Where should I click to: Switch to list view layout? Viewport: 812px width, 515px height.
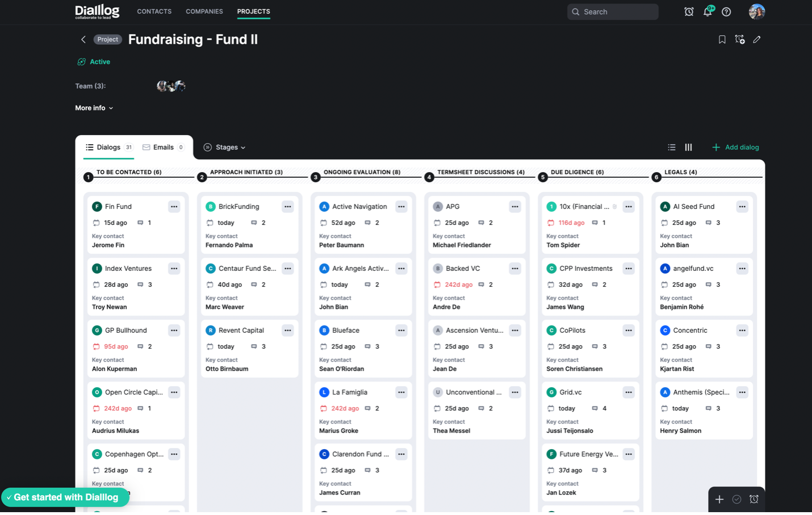coord(671,147)
